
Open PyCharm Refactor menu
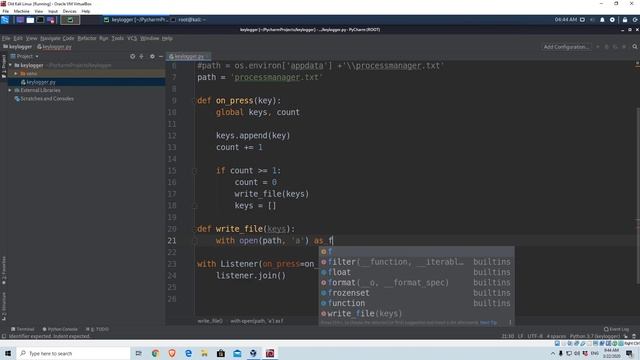click(x=87, y=38)
